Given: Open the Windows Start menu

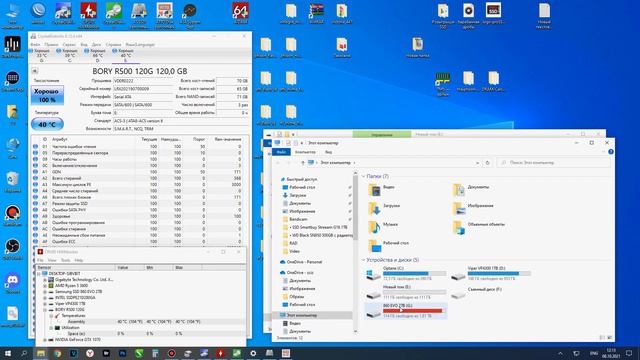Looking at the screenshot, I should tap(8, 353).
